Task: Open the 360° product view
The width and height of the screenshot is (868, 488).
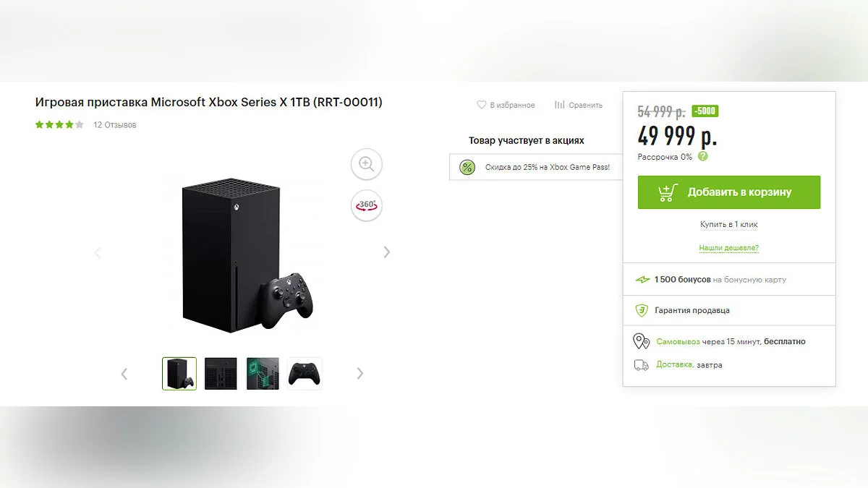Action: click(367, 205)
